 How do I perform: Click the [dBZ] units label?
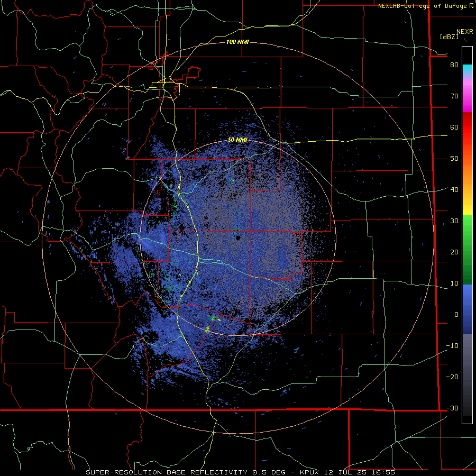click(450, 36)
